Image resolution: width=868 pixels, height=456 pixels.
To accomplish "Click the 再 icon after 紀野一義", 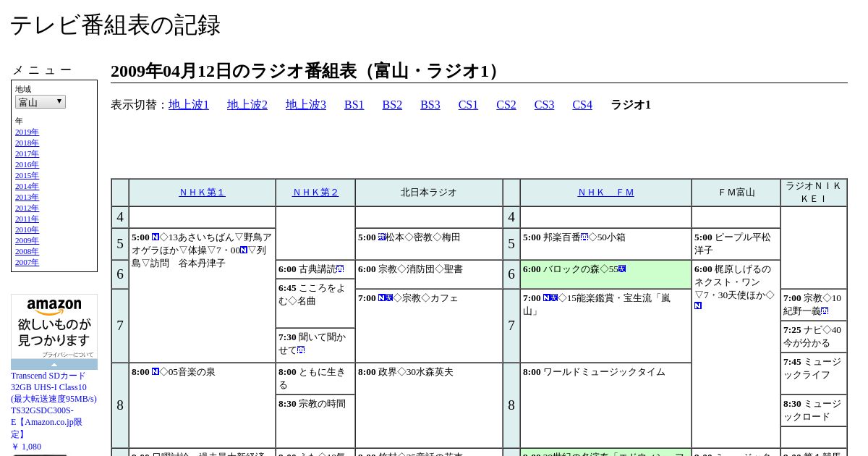I will tap(825, 311).
